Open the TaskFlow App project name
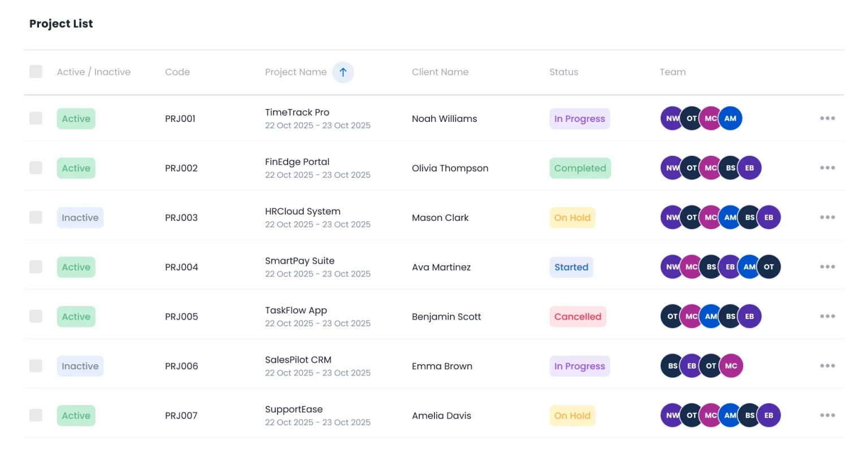Image resolution: width=868 pixels, height=450 pixels. click(x=296, y=311)
